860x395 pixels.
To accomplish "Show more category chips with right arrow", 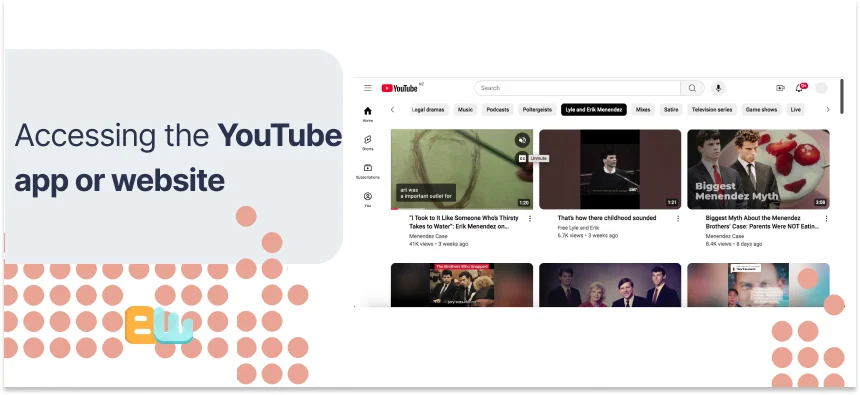I will click(x=828, y=110).
